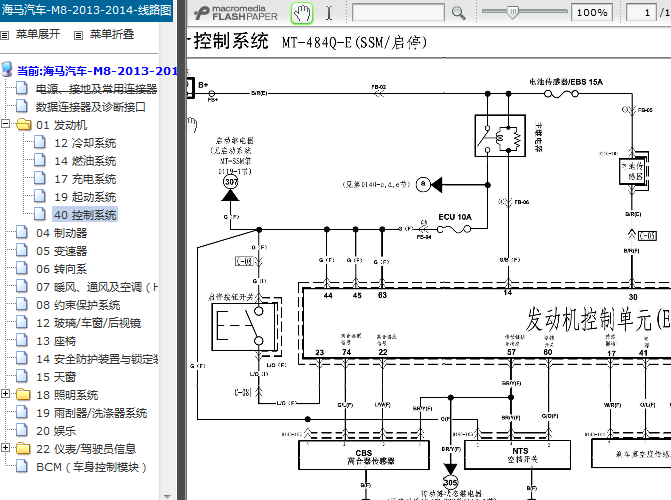Open 13 座椅 page

56,341
